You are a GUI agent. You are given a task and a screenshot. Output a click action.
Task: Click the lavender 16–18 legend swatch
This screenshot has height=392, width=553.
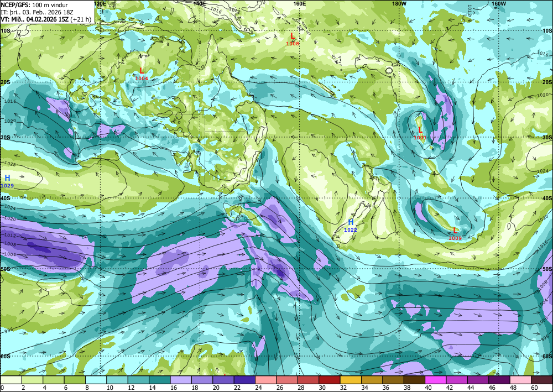pos(181,380)
